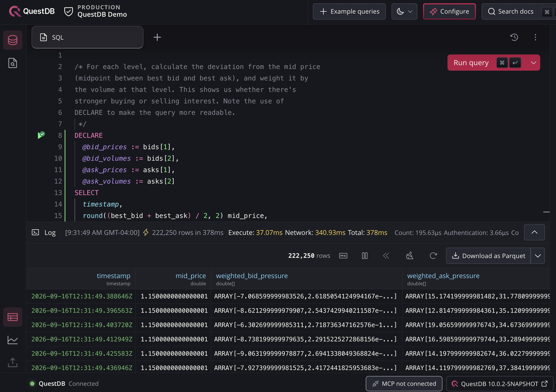Open query history clock icon
Viewport: 556px width, 392px height.
(x=514, y=37)
